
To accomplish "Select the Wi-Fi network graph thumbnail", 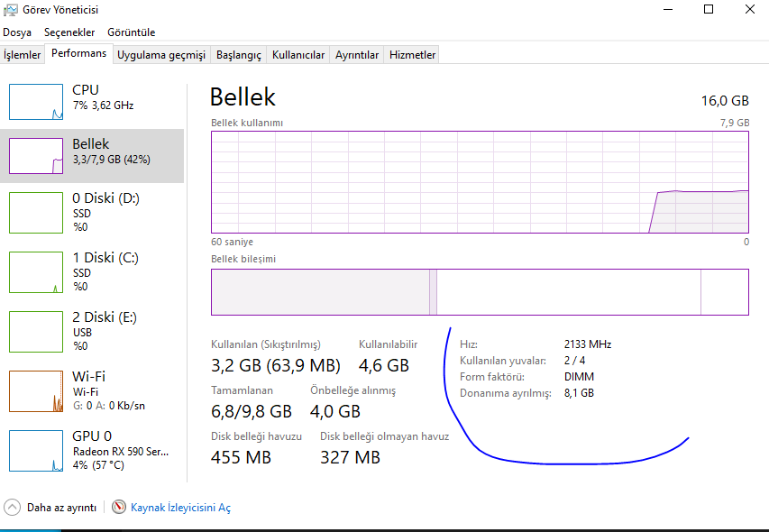I will [36, 390].
